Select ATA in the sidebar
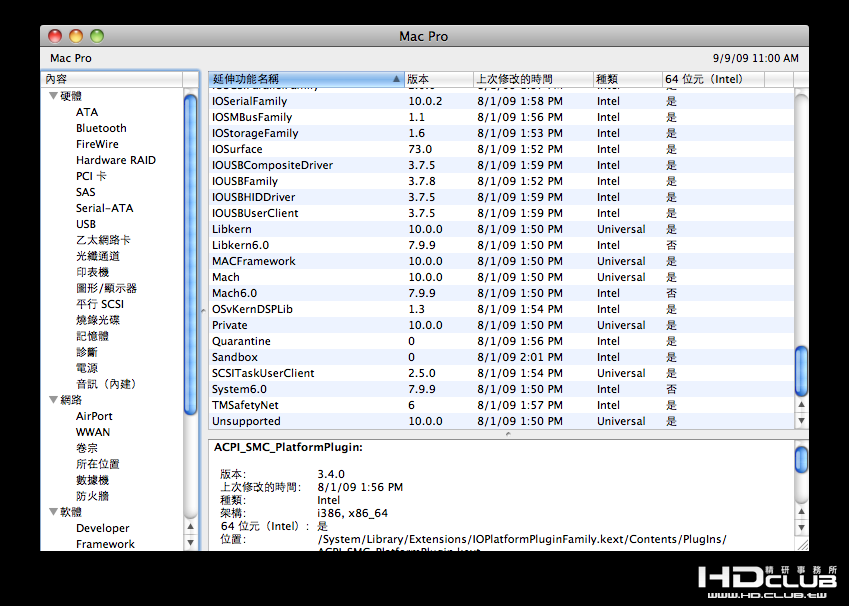 point(87,112)
